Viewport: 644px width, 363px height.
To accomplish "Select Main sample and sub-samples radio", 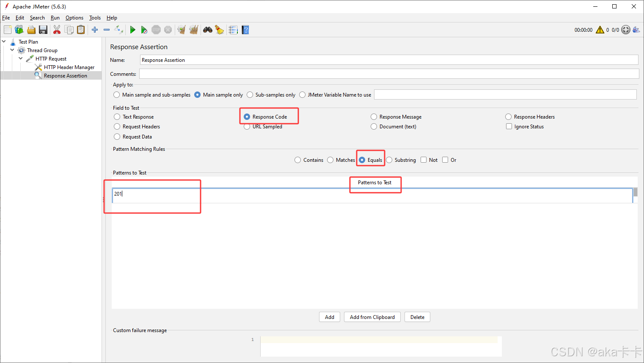I will pos(116,95).
